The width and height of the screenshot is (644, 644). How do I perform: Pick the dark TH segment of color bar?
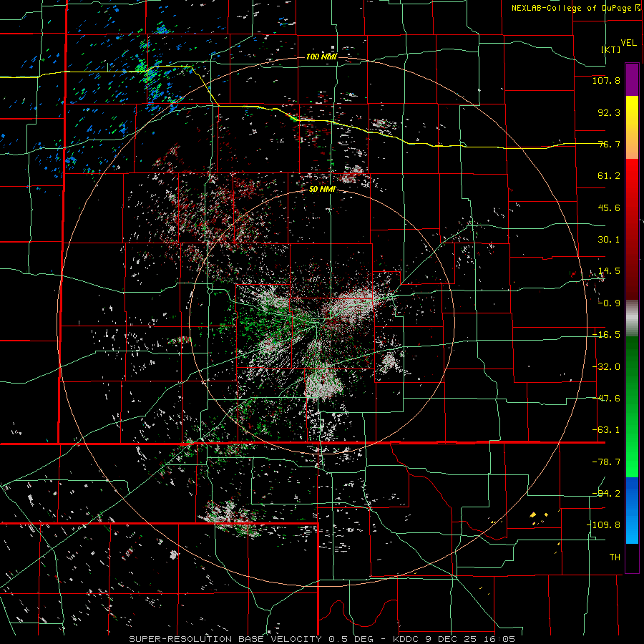tap(632, 557)
